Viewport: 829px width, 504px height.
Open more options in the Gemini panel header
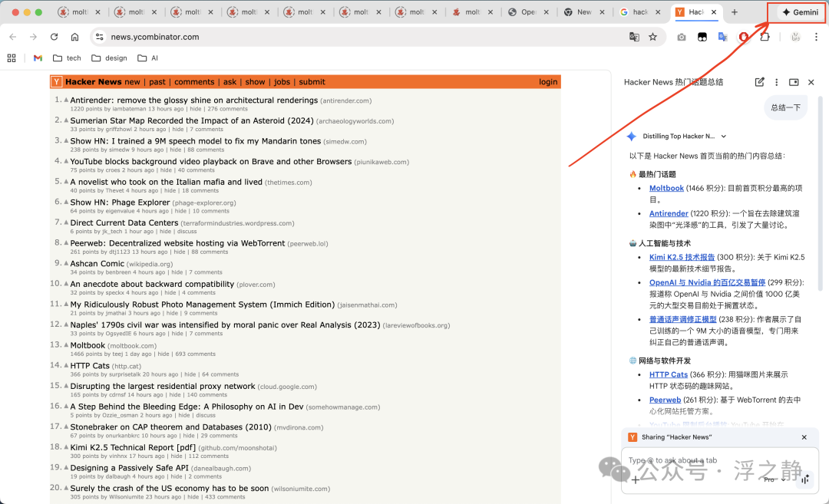(777, 82)
